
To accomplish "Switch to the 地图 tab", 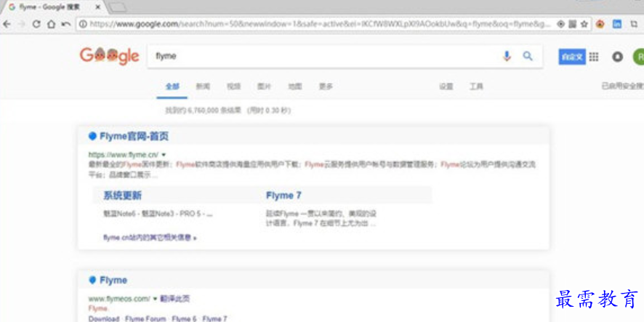I will (295, 86).
